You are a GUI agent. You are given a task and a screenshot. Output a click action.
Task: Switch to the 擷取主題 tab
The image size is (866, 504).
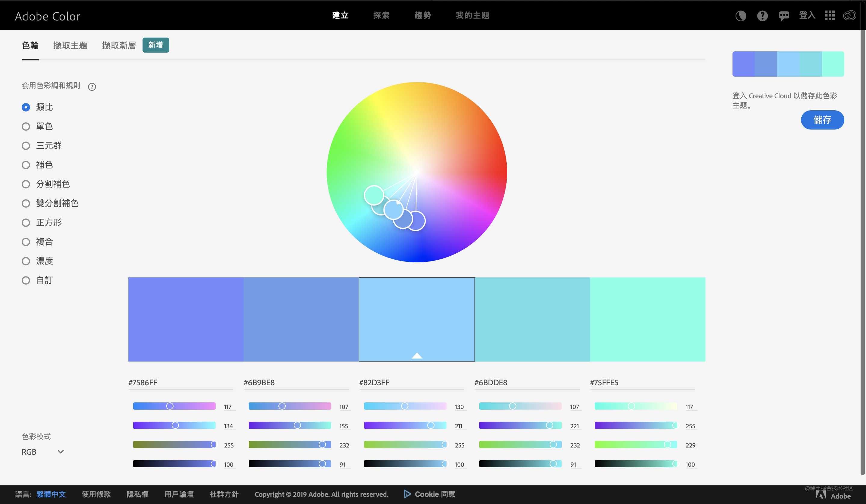(70, 45)
